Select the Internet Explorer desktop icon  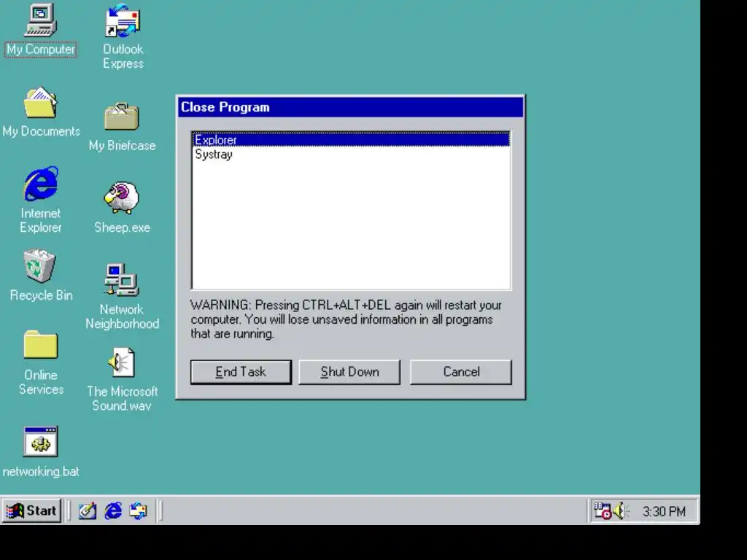coord(41,184)
